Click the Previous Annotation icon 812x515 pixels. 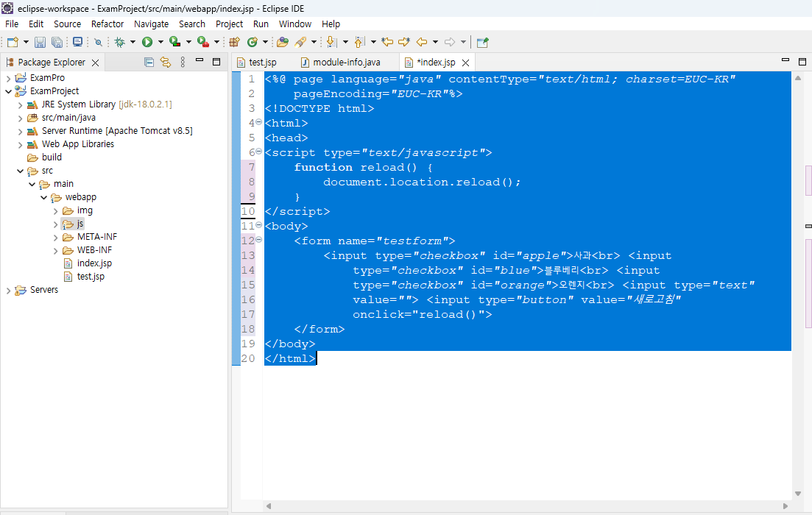359,42
